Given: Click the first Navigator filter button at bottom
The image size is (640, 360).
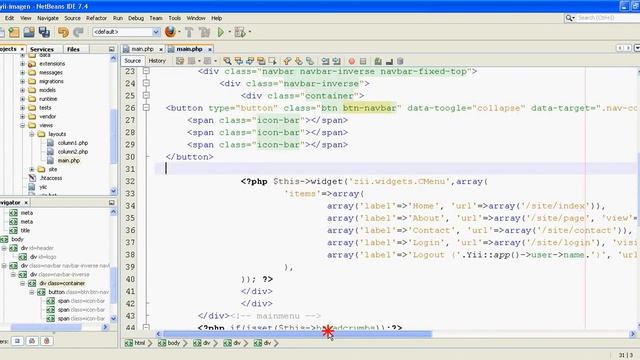Looking at the screenshot, I should tap(17, 341).
